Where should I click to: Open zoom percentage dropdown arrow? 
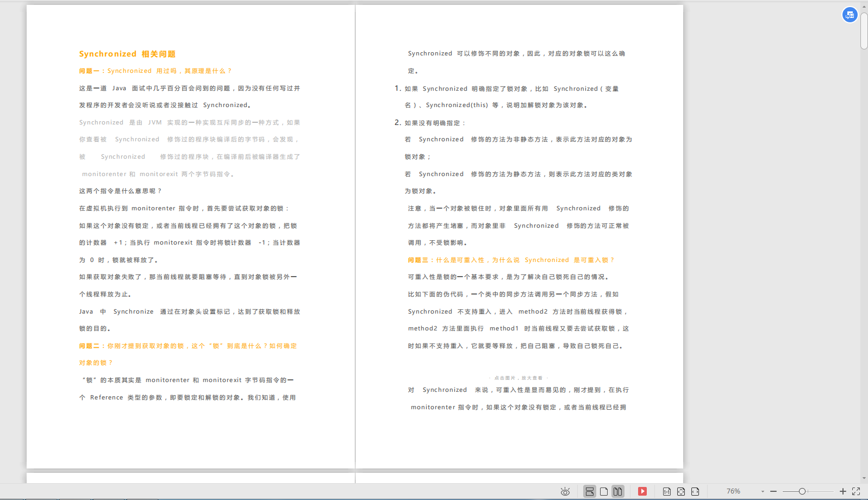tap(763, 491)
